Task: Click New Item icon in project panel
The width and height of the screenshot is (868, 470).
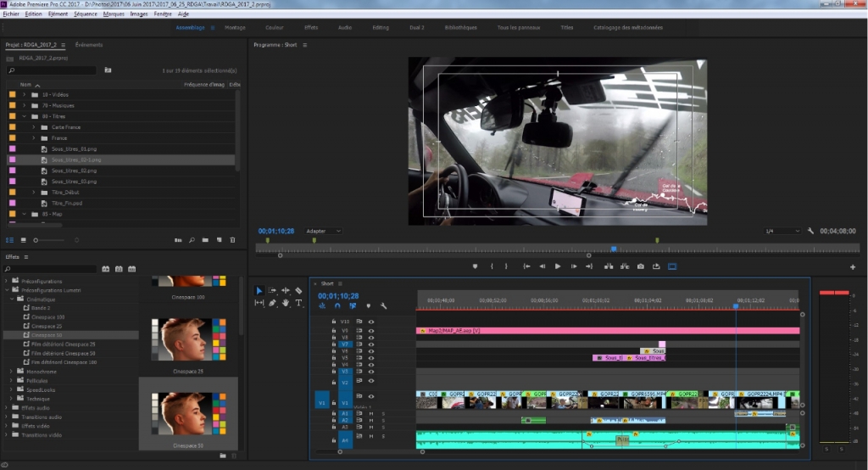Action: pos(220,240)
